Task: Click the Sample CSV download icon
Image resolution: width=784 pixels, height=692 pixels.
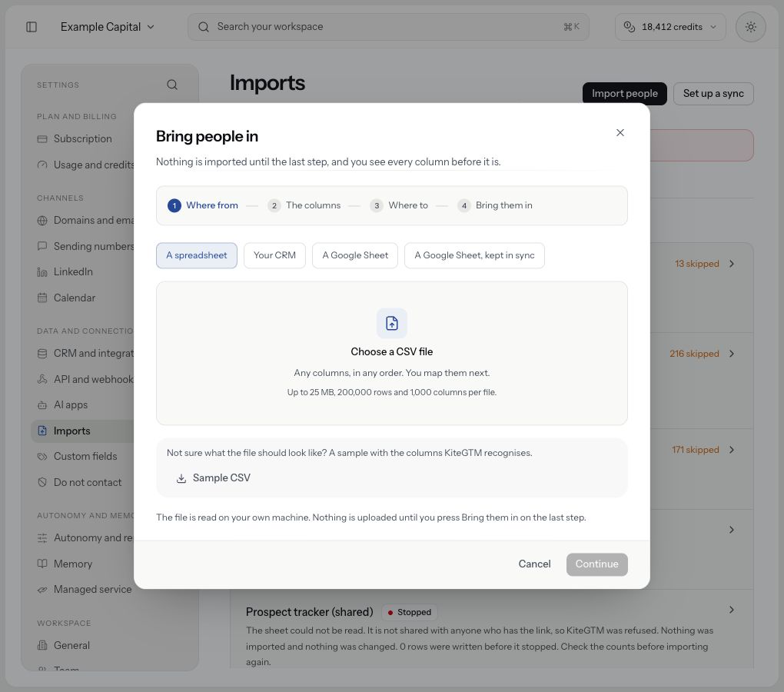Action: coord(181,478)
